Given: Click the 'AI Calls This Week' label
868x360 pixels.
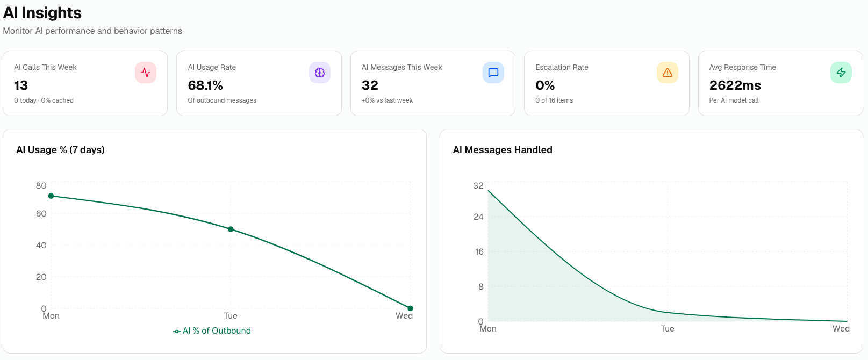Looking at the screenshot, I should pyautogui.click(x=45, y=67).
